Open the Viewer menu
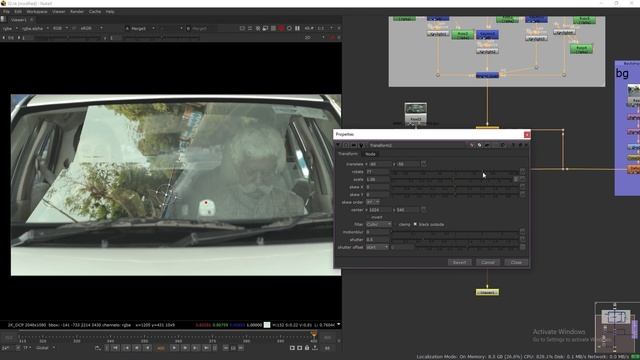 [x=58, y=12]
